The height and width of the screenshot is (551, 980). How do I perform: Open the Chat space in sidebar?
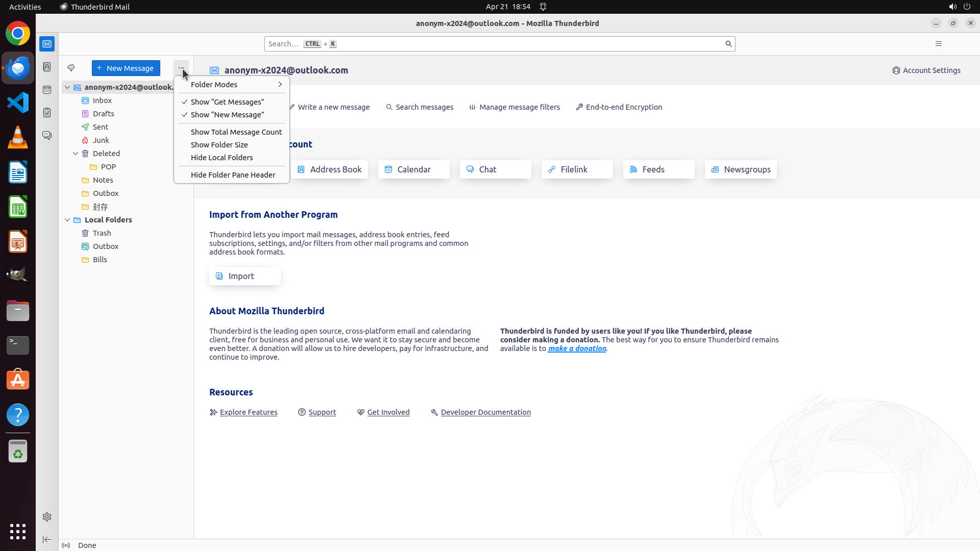[47, 136]
